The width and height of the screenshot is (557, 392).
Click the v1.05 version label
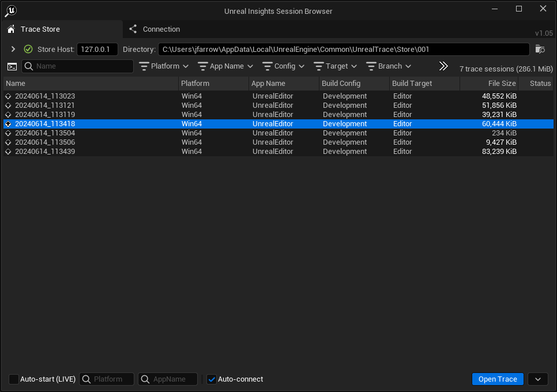pos(544,33)
